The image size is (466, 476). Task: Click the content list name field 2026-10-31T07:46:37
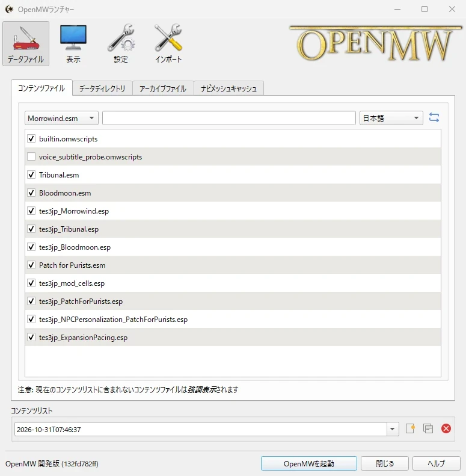[x=201, y=429]
